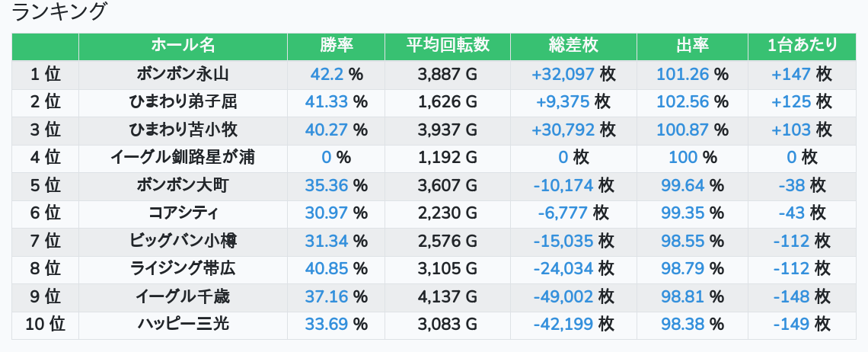The image size is (868, 352).
Task: Click the 42.2 win rate value
Action: [327, 74]
